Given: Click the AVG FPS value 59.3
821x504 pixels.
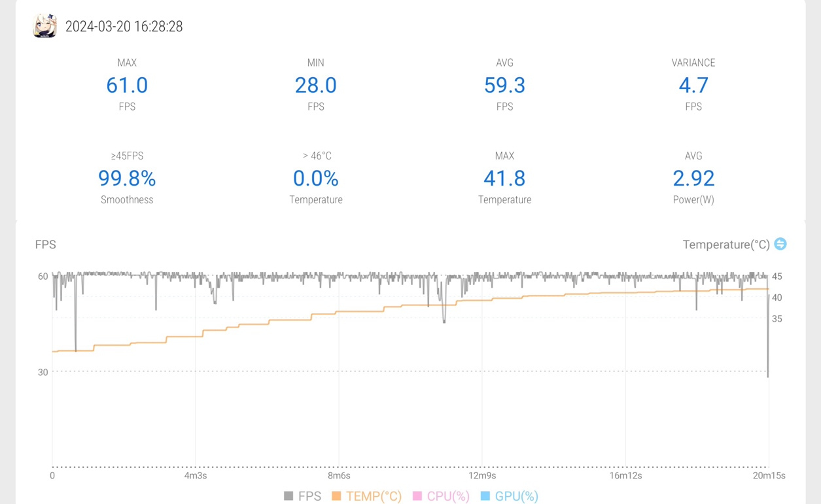Looking at the screenshot, I should click(x=504, y=86).
